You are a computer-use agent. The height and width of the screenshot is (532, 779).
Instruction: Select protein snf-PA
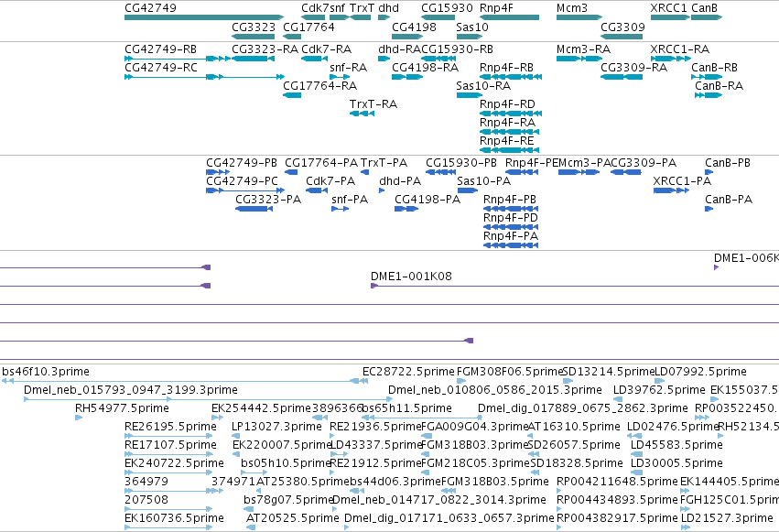[x=341, y=209]
